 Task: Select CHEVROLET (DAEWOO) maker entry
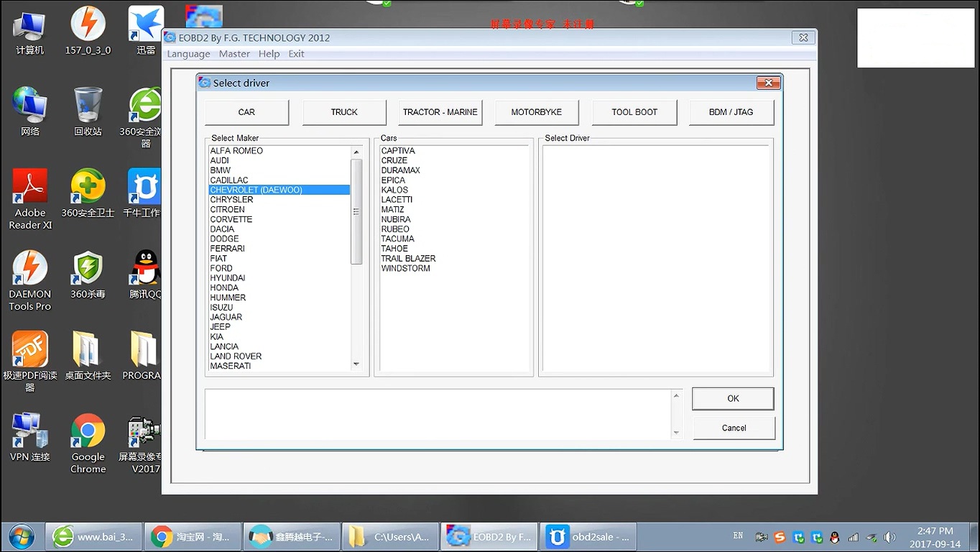coord(279,190)
